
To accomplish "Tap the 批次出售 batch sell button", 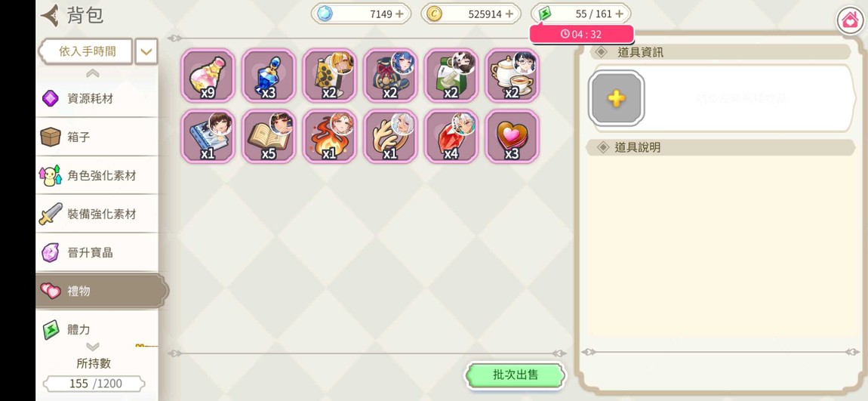I will point(516,375).
